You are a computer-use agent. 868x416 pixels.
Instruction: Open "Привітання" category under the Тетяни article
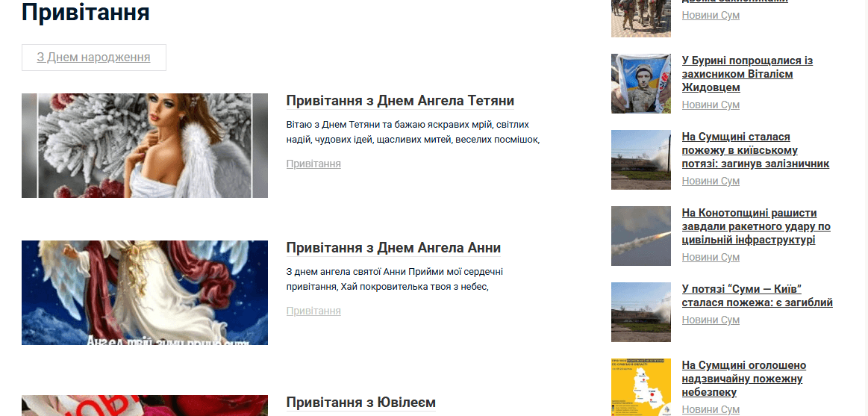pyautogui.click(x=313, y=164)
